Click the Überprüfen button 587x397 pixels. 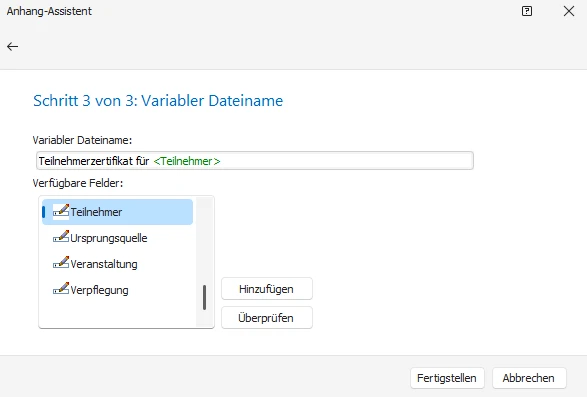pyautogui.click(x=267, y=318)
